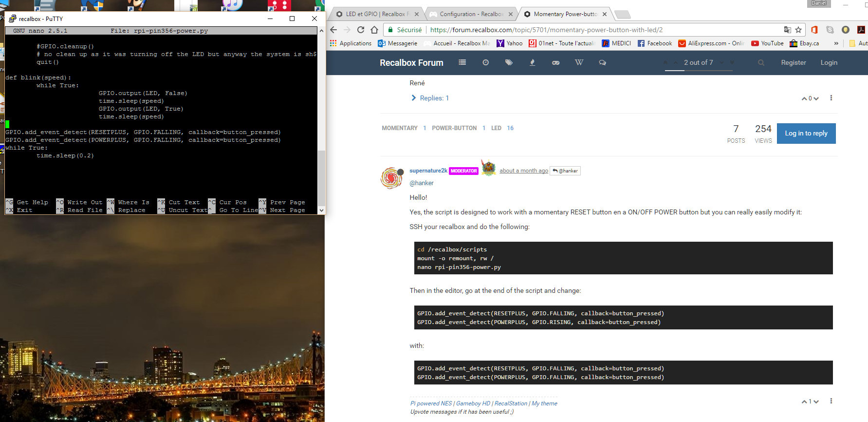This screenshot has height=422, width=868.
Task: Close the LED et GPIO tab
Action: click(417, 14)
